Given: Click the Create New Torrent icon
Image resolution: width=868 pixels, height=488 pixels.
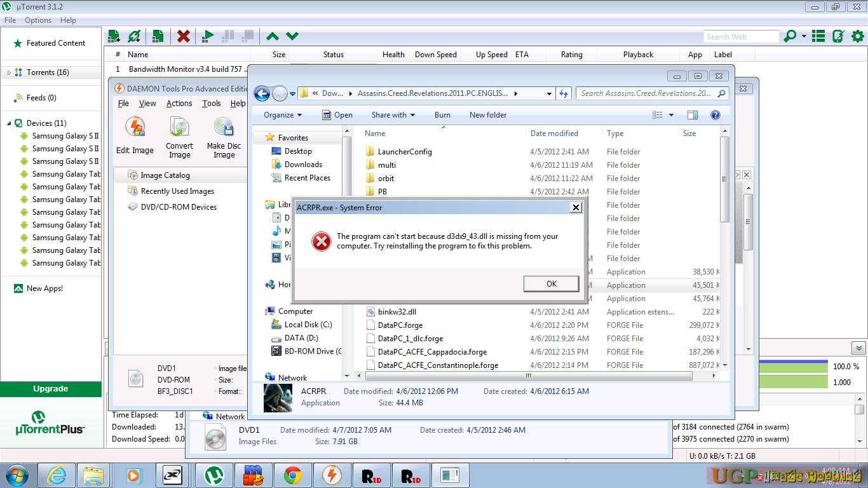Looking at the screenshot, I should click(x=158, y=36).
